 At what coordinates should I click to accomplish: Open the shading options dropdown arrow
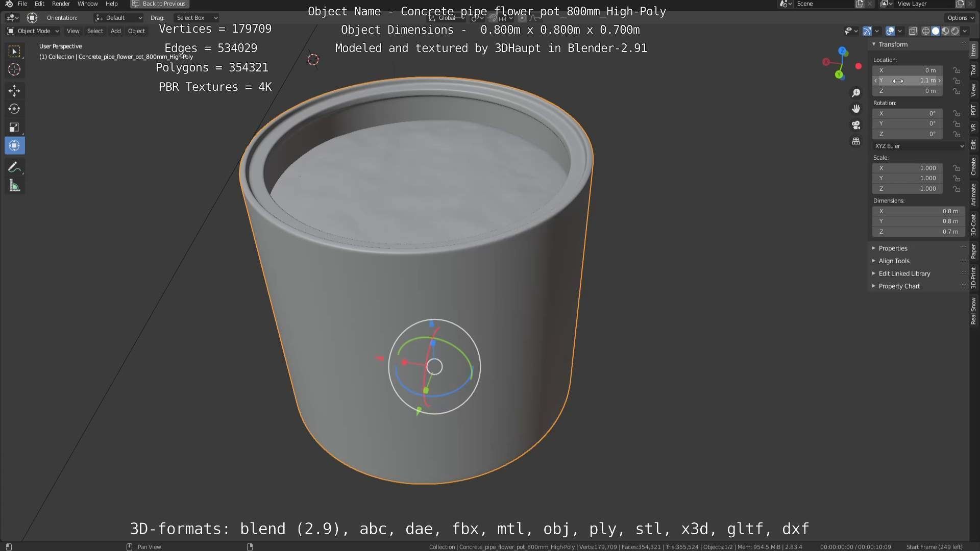(965, 31)
